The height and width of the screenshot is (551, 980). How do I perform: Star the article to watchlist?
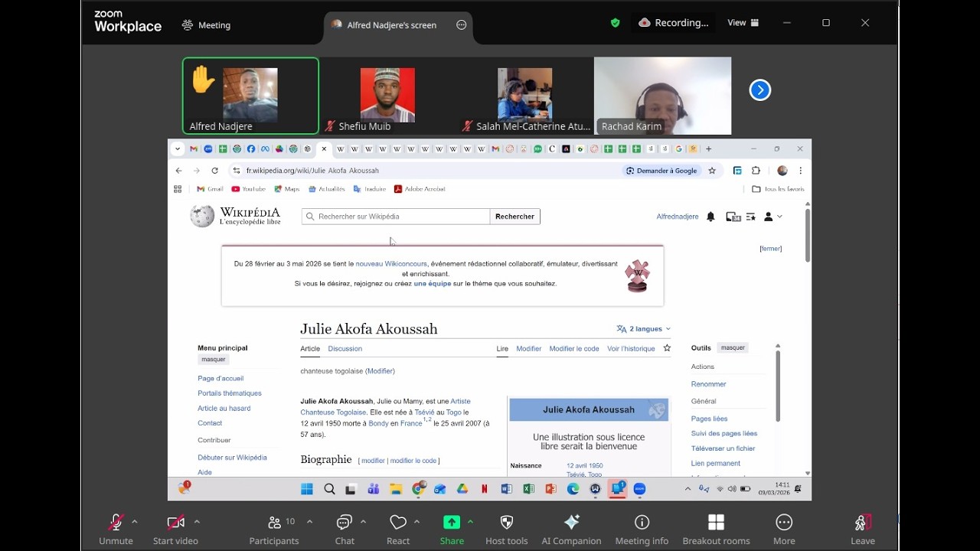pyautogui.click(x=667, y=348)
